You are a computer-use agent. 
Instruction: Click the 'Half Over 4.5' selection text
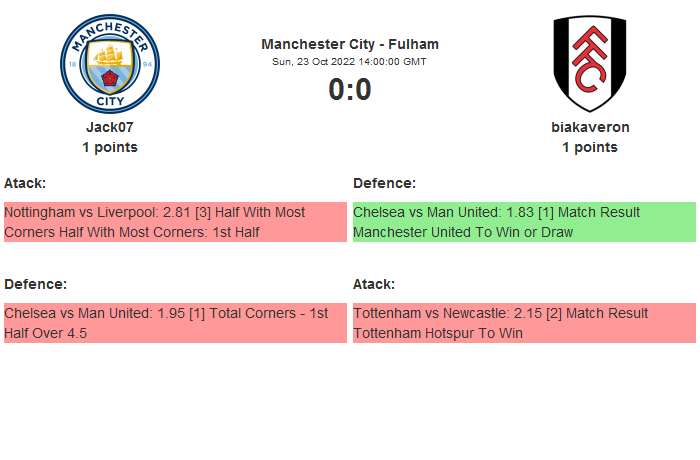(x=45, y=333)
